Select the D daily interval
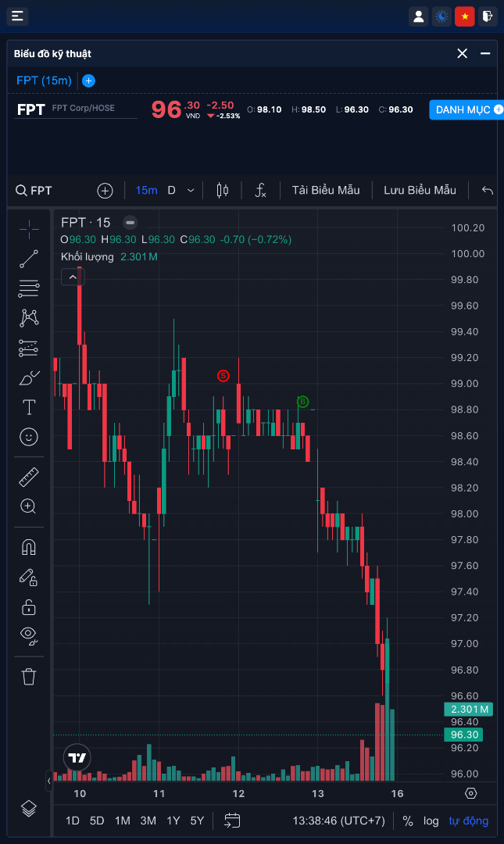This screenshot has width=504, height=844. (x=172, y=191)
